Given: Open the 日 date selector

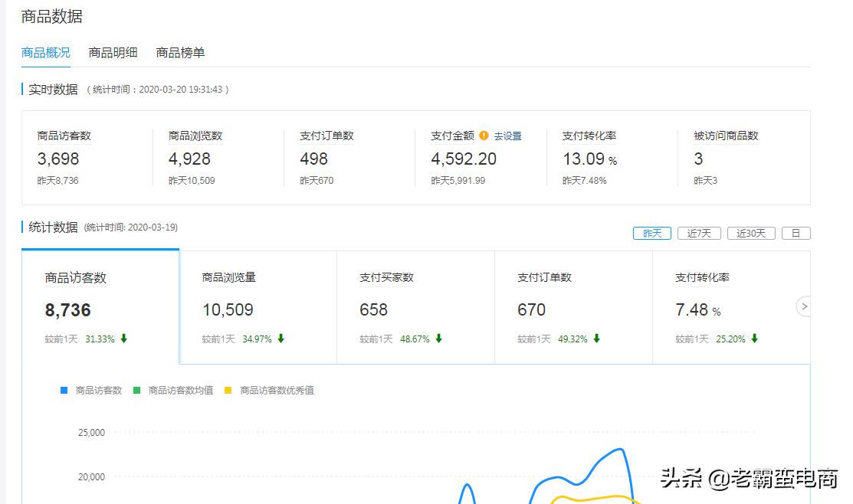Looking at the screenshot, I should coord(796,233).
